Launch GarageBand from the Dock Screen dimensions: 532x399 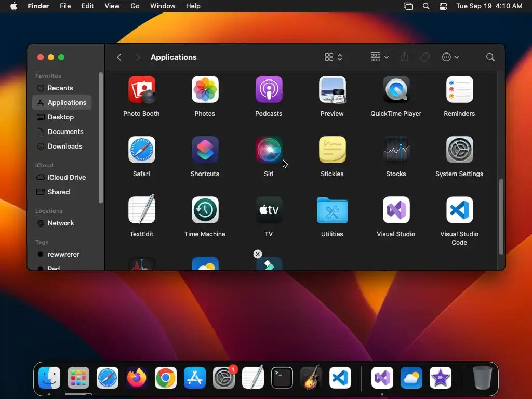coord(311,378)
